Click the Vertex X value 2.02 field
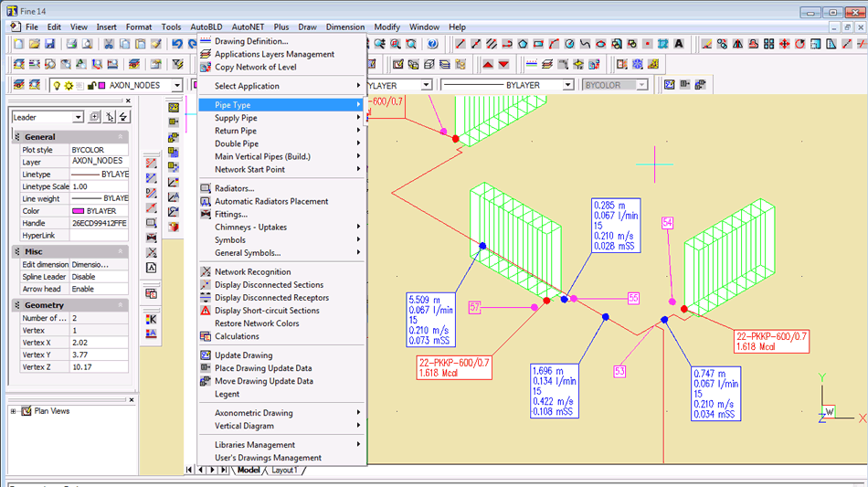Viewport: 868px width, 487px height. (99, 343)
